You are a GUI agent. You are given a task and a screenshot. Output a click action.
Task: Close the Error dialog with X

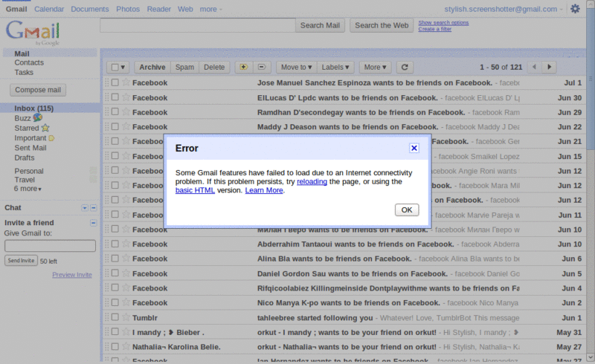(414, 148)
